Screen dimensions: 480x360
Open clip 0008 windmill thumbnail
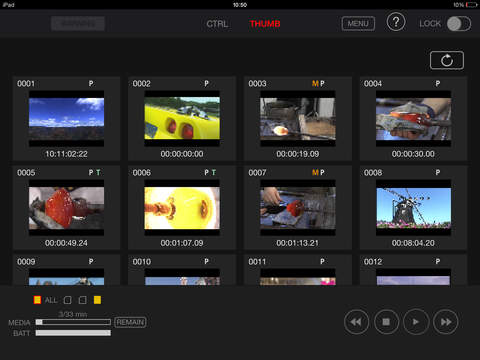(413, 208)
